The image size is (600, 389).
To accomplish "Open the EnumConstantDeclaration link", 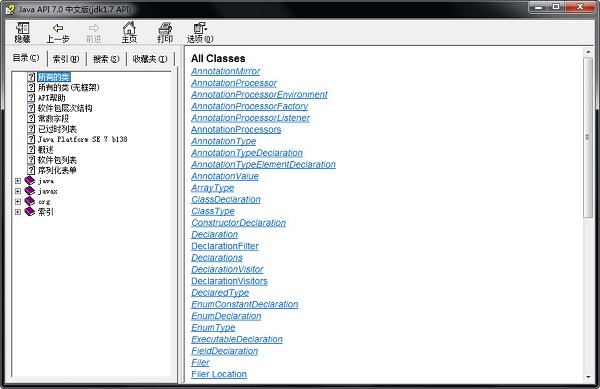I will click(245, 304).
